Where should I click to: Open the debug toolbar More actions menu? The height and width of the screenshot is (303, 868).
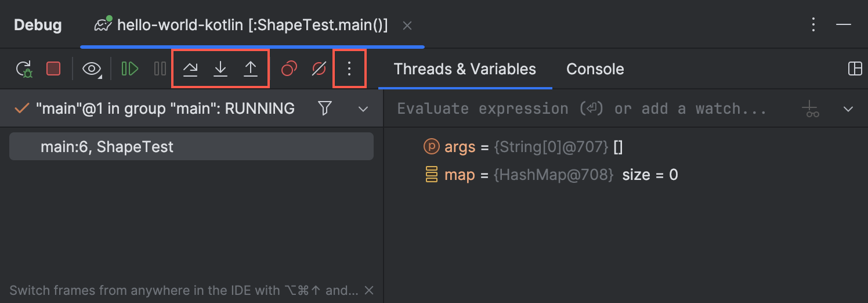[349, 69]
